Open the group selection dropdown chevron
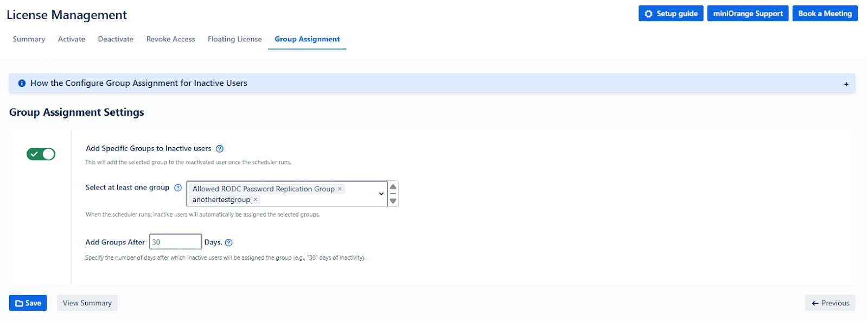The width and height of the screenshot is (868, 321). point(381,194)
